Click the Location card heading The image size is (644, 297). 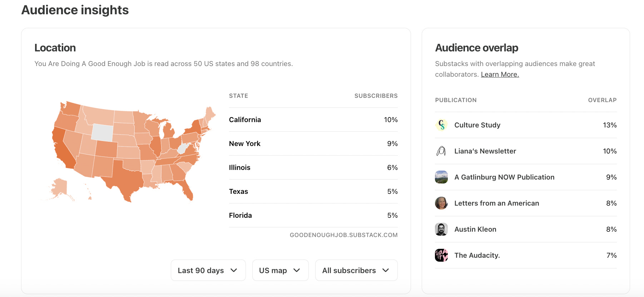(x=55, y=47)
